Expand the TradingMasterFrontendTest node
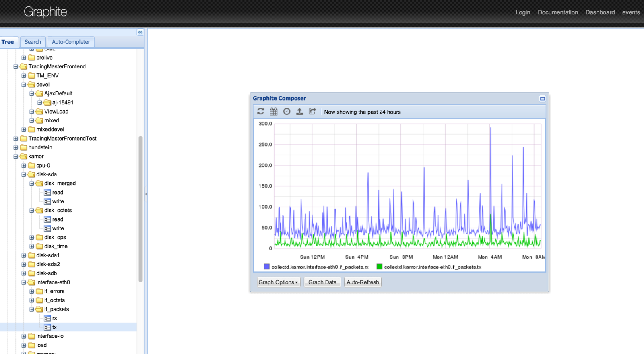The width and height of the screenshot is (644, 354). (x=16, y=139)
